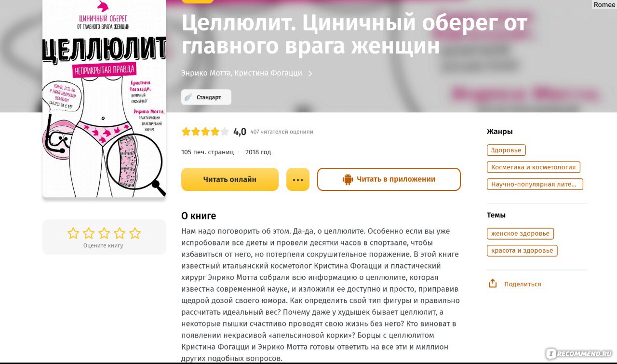The width and height of the screenshot is (617, 364).
Task: Open the Здоровье genre tag
Action: (x=506, y=150)
